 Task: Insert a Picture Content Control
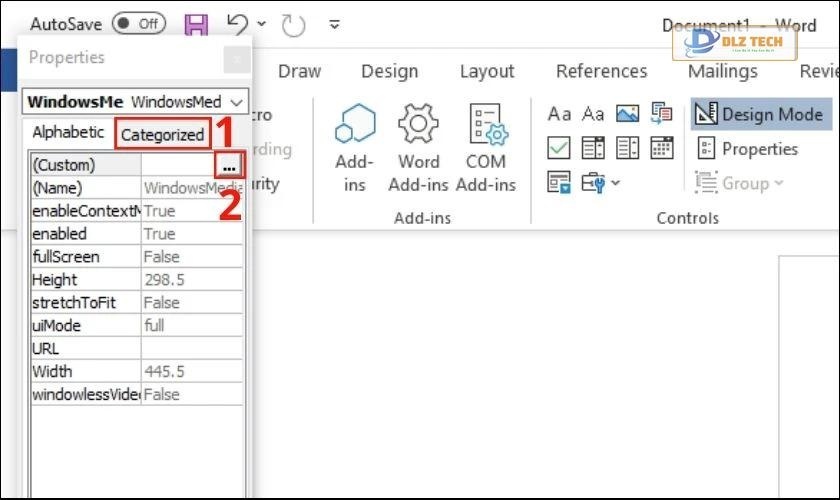[x=627, y=114]
